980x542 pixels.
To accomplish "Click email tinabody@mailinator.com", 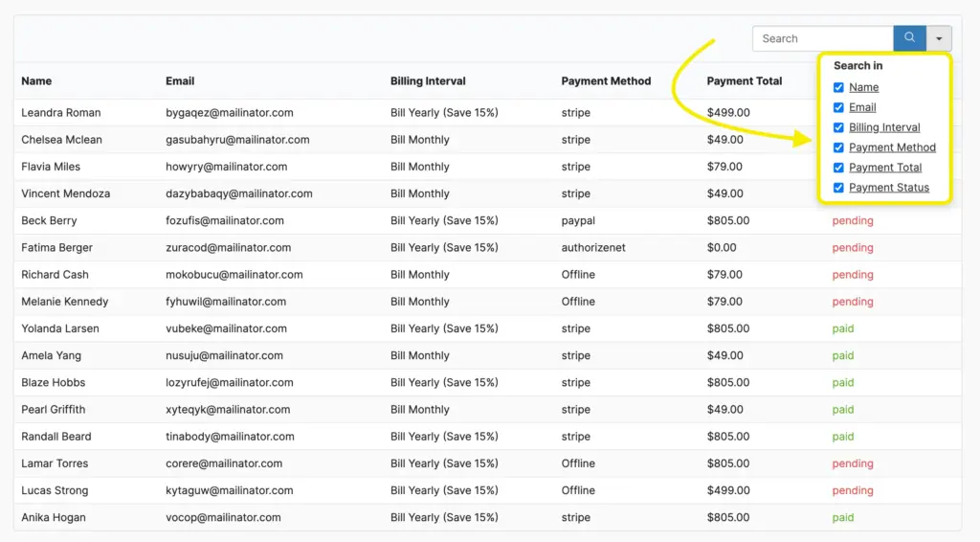I will point(230,437).
